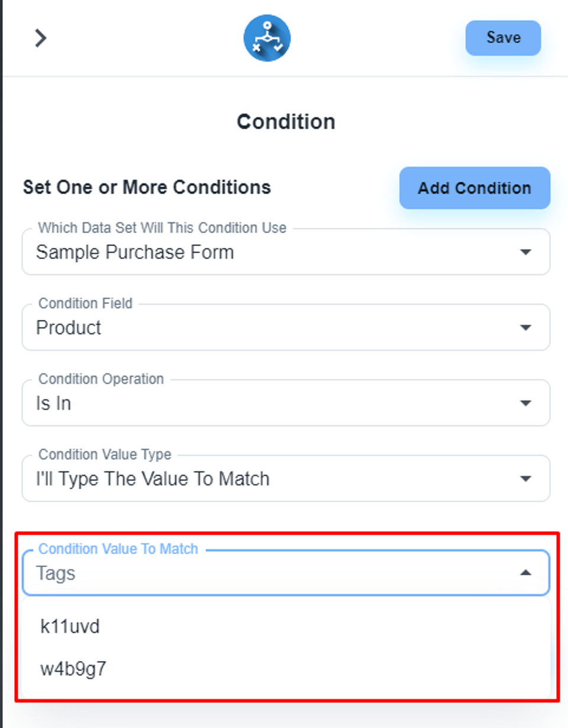Open the Condition Operation dropdown arrow

[x=525, y=403]
